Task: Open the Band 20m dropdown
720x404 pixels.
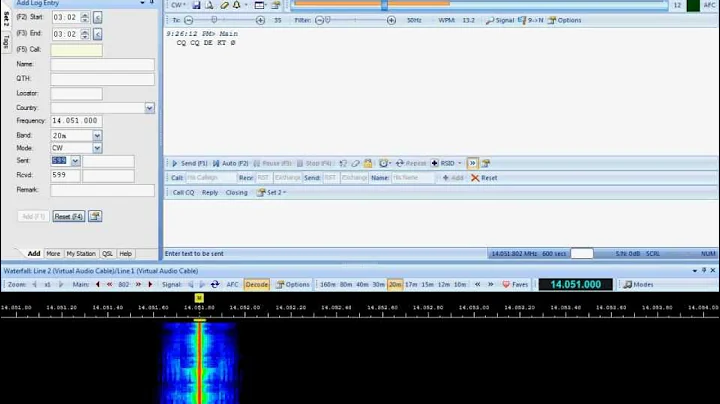Action: point(97,135)
